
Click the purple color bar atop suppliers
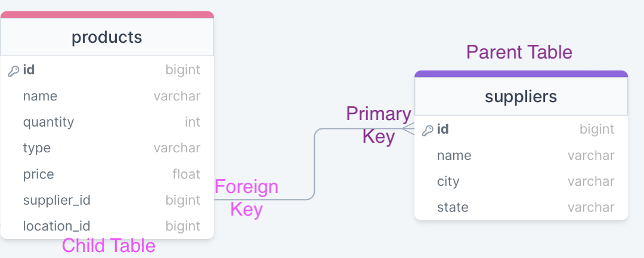click(x=521, y=74)
